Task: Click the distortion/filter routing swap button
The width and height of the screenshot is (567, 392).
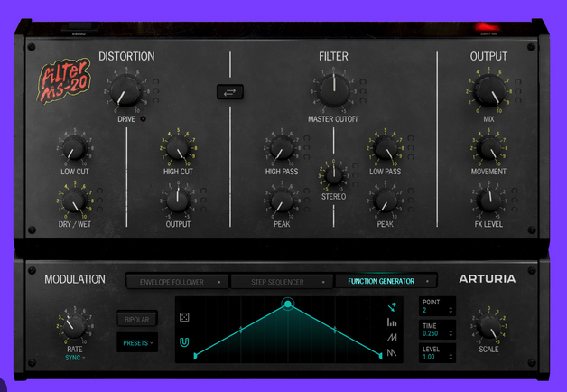Action: pos(229,92)
